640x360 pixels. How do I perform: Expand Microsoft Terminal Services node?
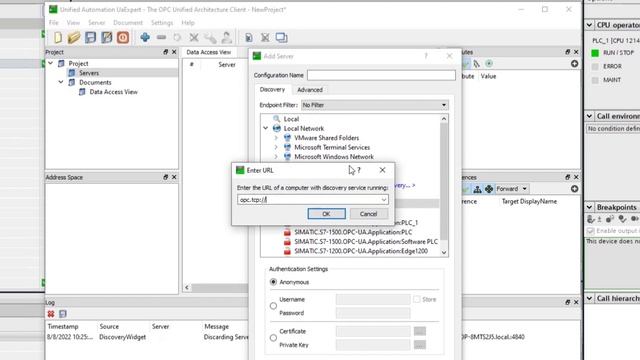[x=276, y=147]
